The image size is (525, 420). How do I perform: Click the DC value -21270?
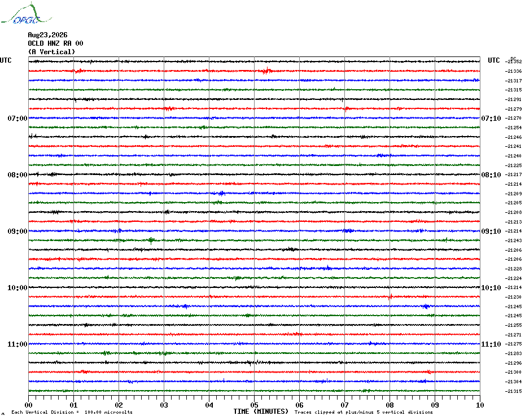point(513,118)
